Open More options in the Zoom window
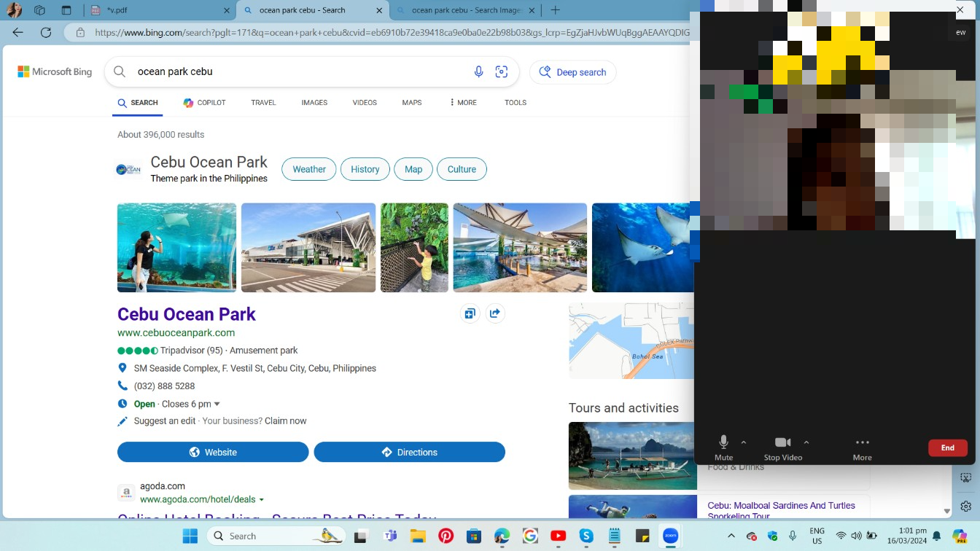 (863, 447)
